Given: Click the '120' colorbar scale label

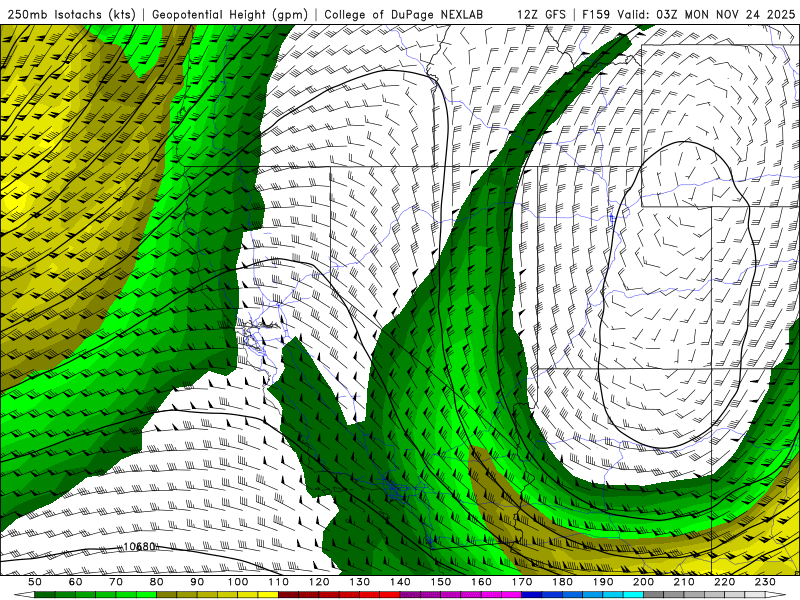Looking at the screenshot, I should [x=319, y=582].
